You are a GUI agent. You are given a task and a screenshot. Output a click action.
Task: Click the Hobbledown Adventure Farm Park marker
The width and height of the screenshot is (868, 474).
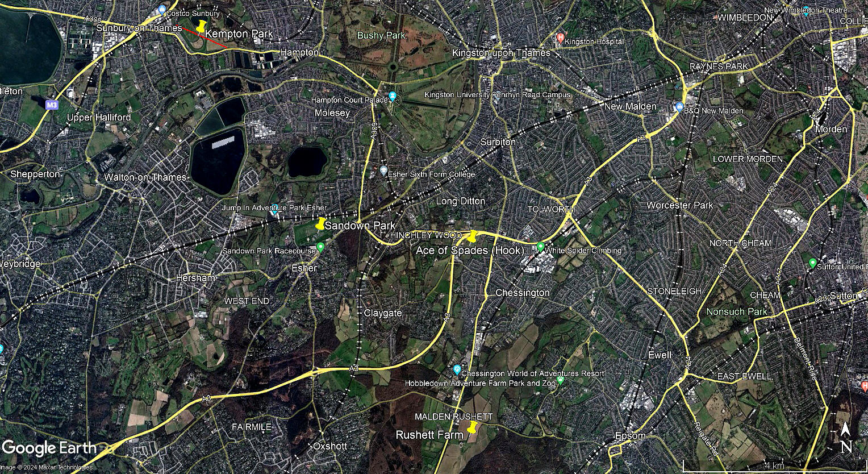tap(560, 380)
